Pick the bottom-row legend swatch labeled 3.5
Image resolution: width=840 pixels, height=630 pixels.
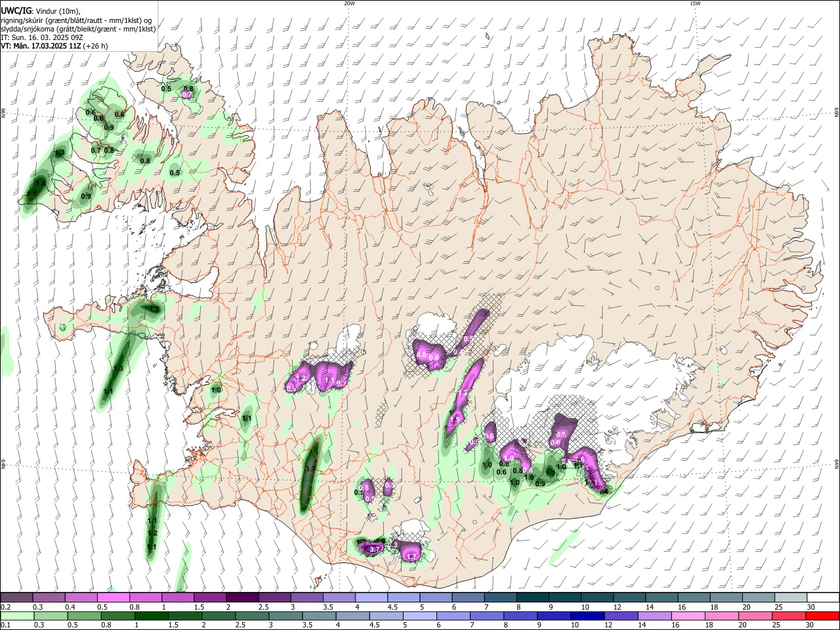point(320,616)
